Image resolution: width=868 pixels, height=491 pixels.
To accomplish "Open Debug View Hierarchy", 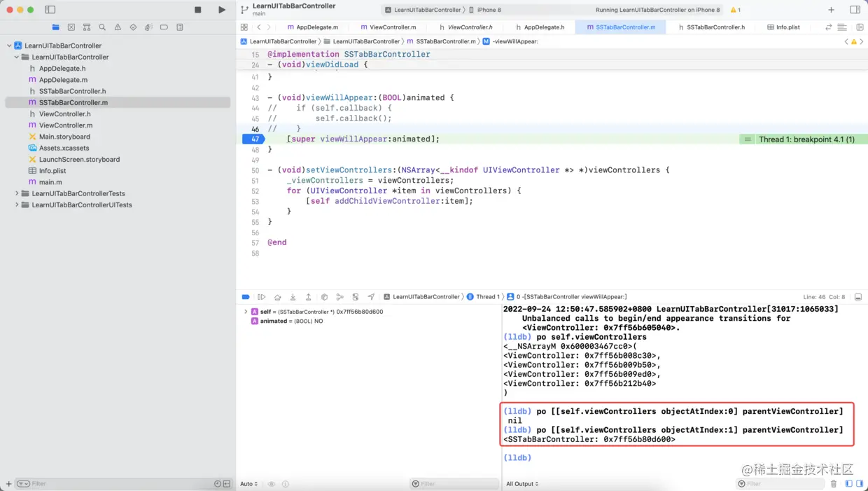I will pos(324,297).
